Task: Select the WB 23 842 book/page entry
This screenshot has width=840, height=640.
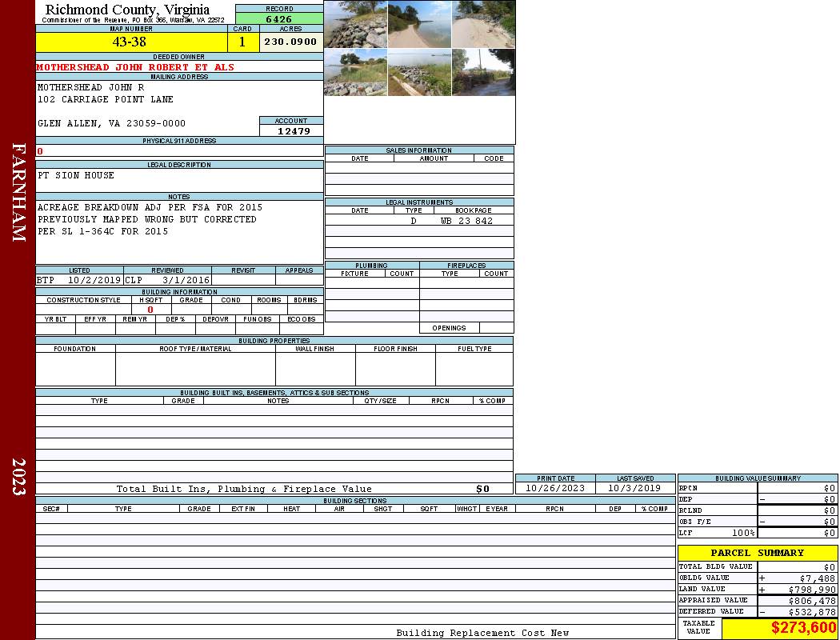Action: (466, 221)
